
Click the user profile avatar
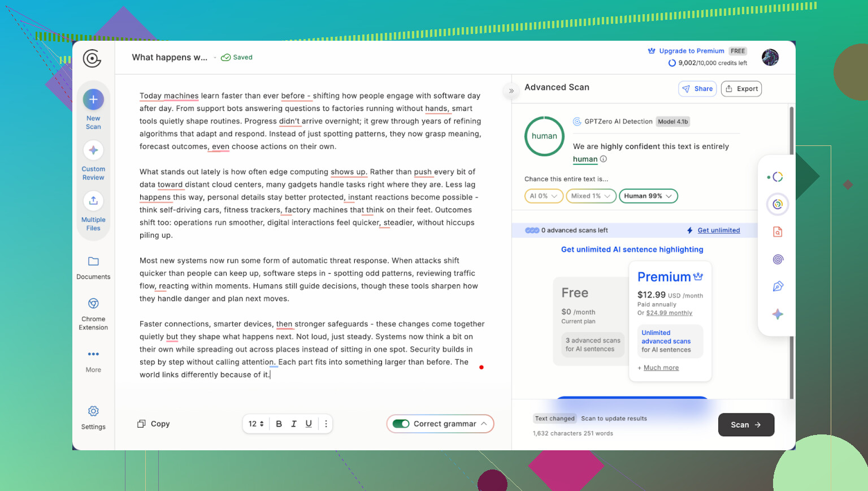point(770,57)
